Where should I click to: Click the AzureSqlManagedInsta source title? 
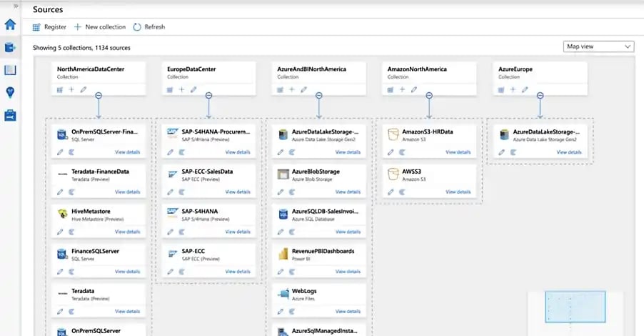324,331
